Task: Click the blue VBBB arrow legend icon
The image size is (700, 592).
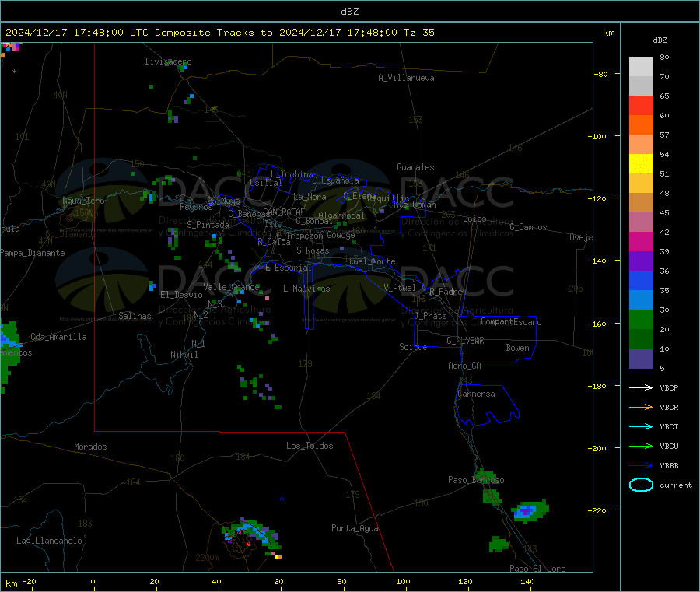Action: point(641,466)
